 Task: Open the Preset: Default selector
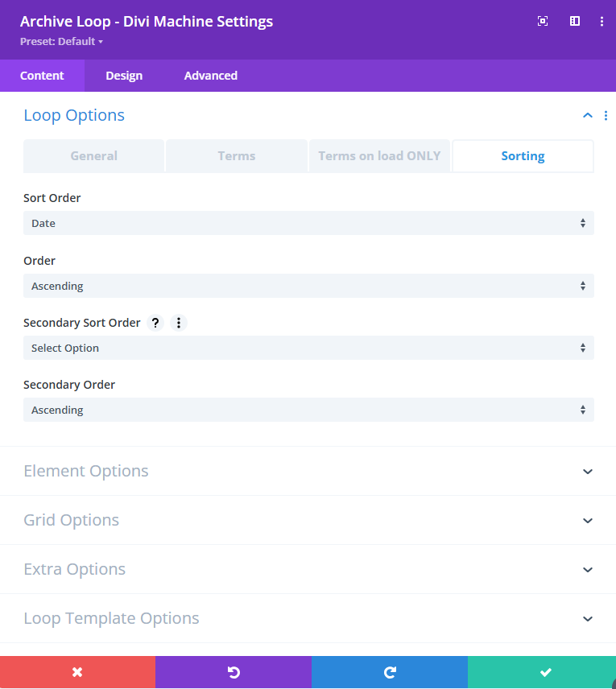[x=62, y=41]
